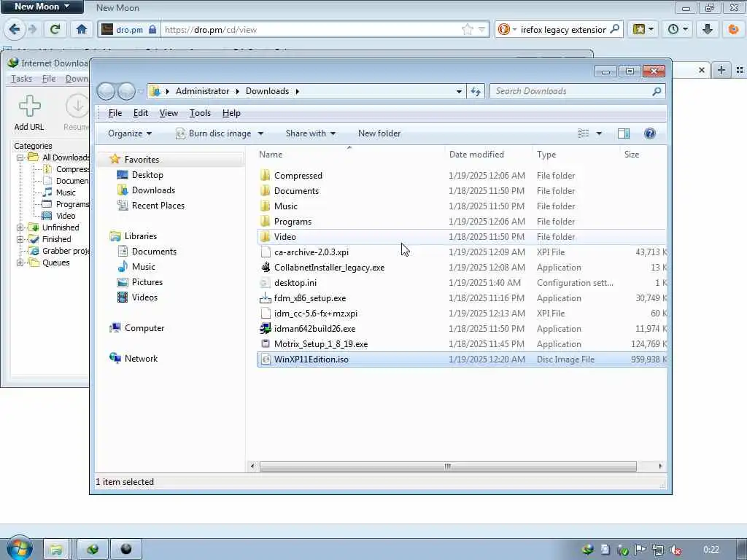Click the Internet Download Manager taskbar button
Screen dimensions: 747x560
pyautogui.click(x=93, y=550)
